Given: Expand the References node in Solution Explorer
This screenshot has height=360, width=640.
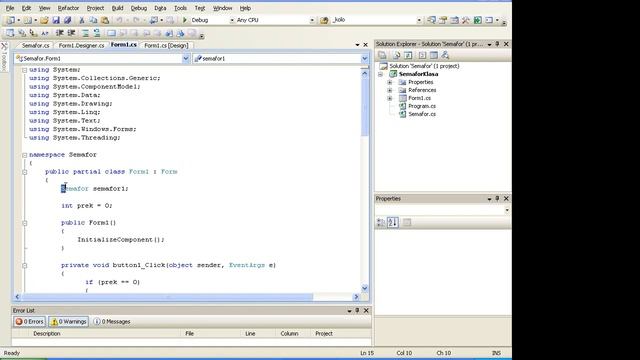Looking at the screenshot, I should point(390,90).
